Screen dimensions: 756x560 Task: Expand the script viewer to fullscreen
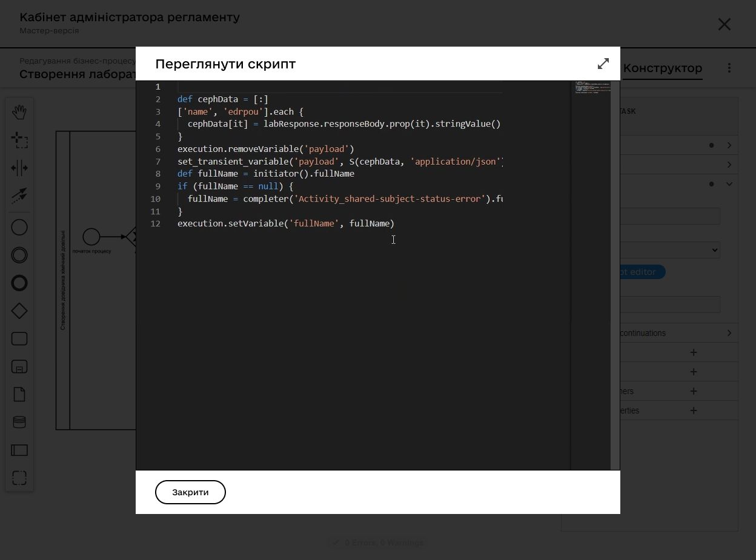tap(603, 64)
